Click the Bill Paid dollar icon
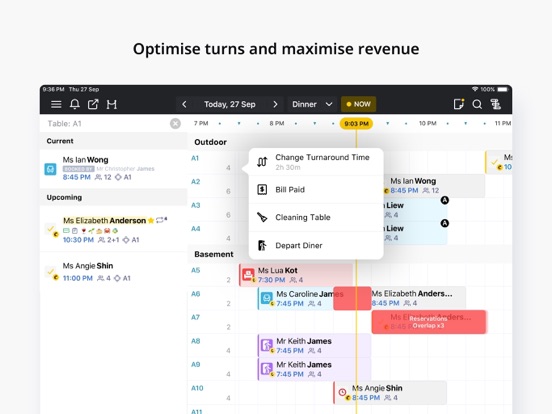Image resolution: width=552 pixels, height=414 pixels. click(x=262, y=189)
